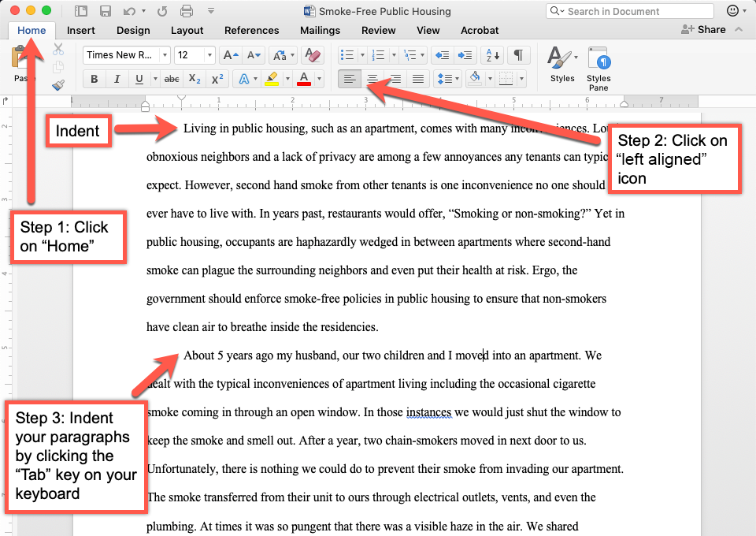
Task: Select the Clear Formatting eraser icon
Action: (313, 54)
